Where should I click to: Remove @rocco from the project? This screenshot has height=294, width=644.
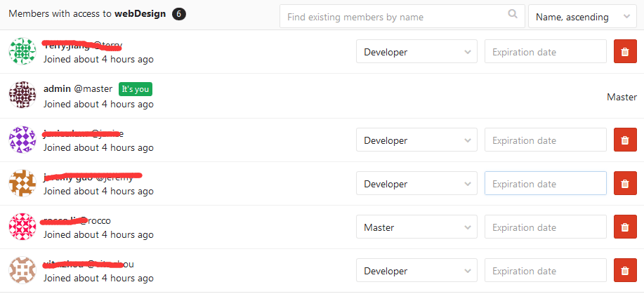pyautogui.click(x=624, y=227)
